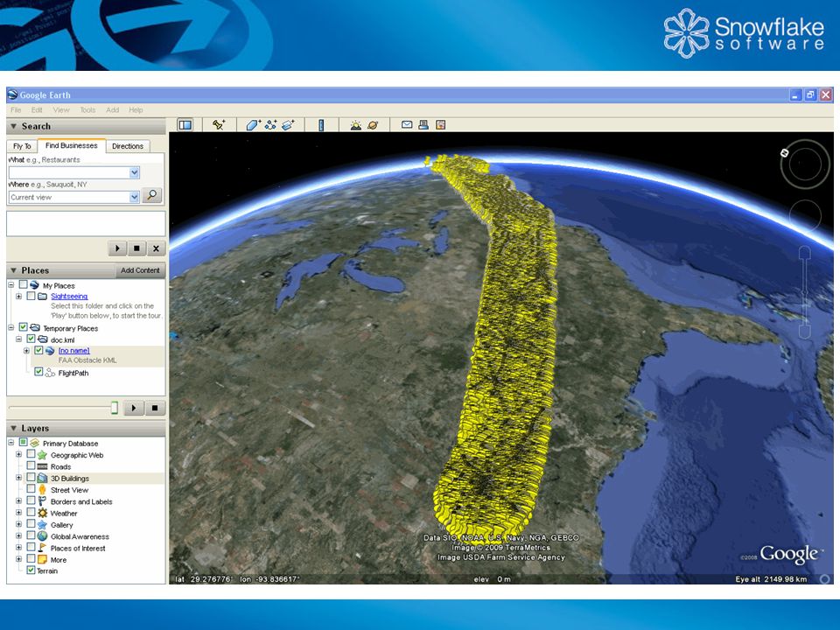This screenshot has height=630, width=840.
Task: Click the Gallery layer star icon
Action: [x=42, y=524]
